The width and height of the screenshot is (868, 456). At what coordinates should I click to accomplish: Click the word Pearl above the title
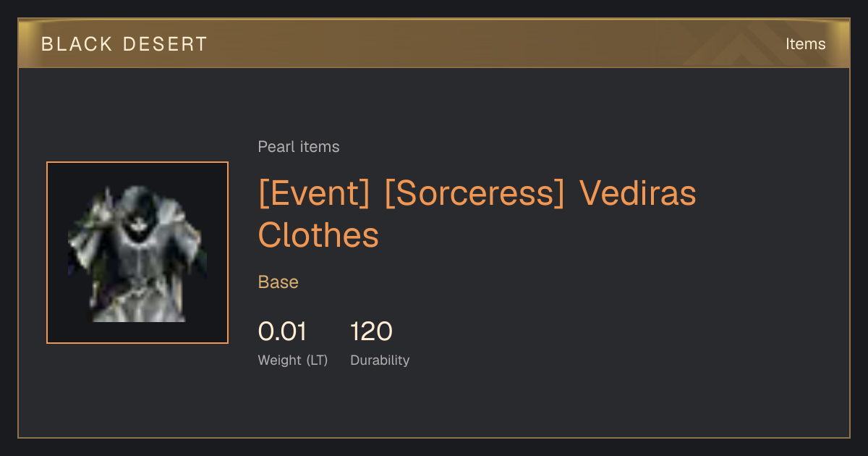coord(273,147)
